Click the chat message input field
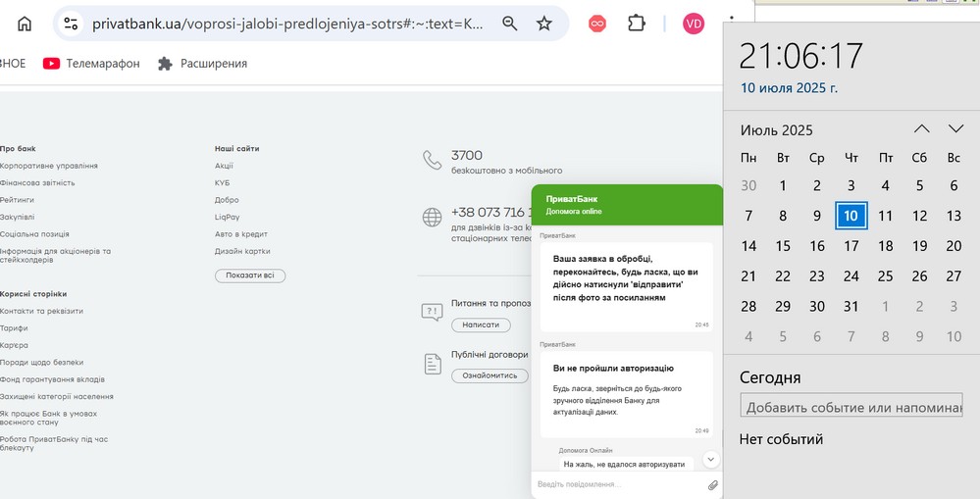Image resolution: width=980 pixels, height=499 pixels. [620, 484]
